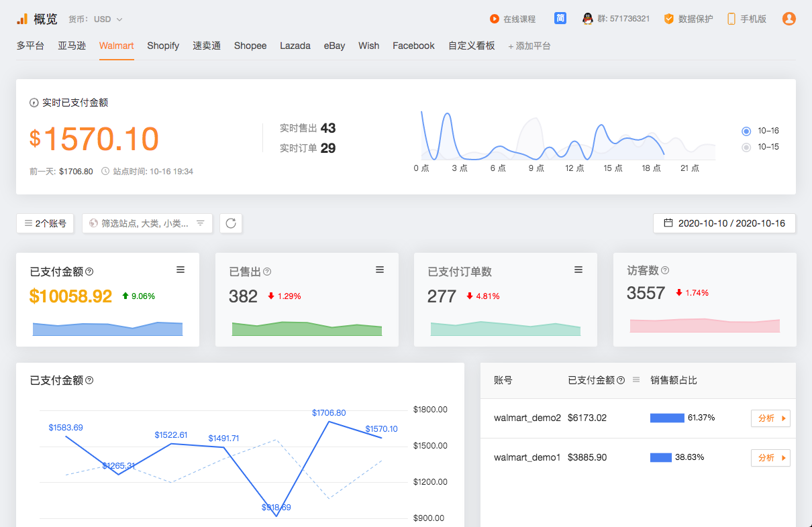Click the QQ group penguin icon
812x527 pixels.
(x=587, y=19)
